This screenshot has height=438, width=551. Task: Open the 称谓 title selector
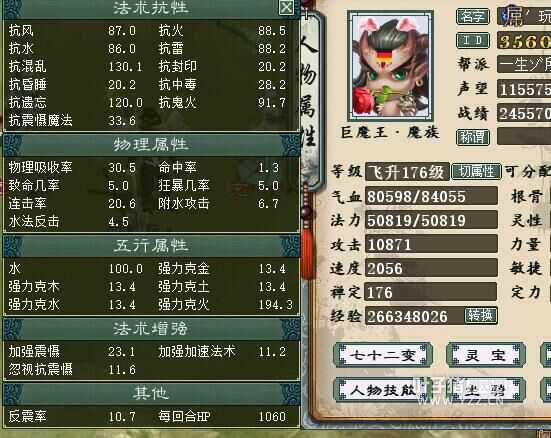473,137
